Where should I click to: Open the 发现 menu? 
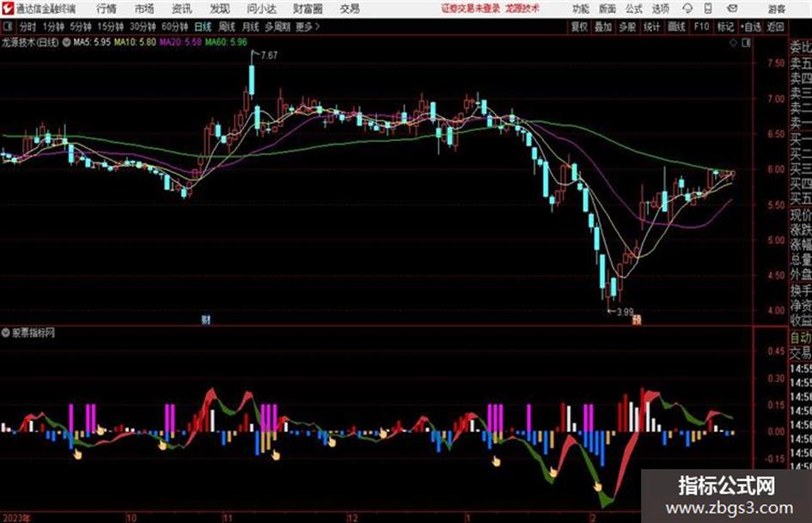coord(220,9)
